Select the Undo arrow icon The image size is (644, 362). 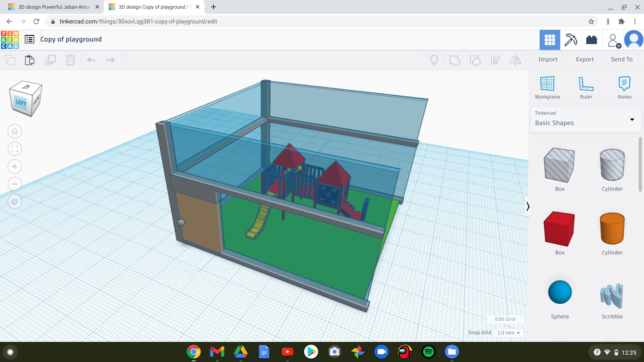(91, 59)
